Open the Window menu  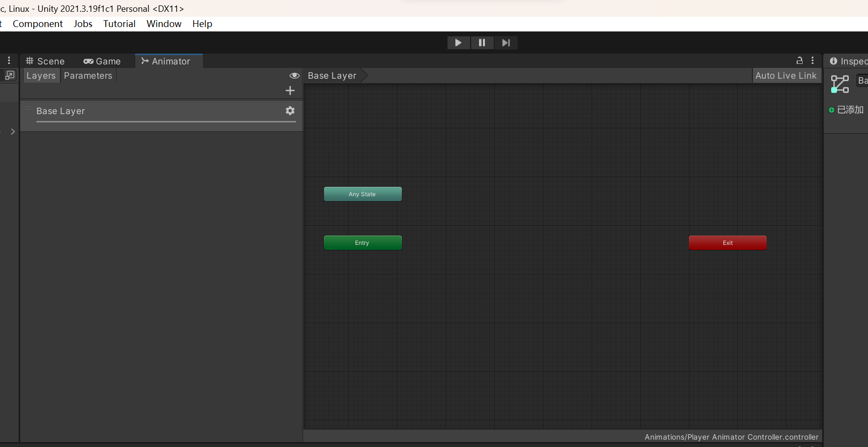click(x=164, y=24)
